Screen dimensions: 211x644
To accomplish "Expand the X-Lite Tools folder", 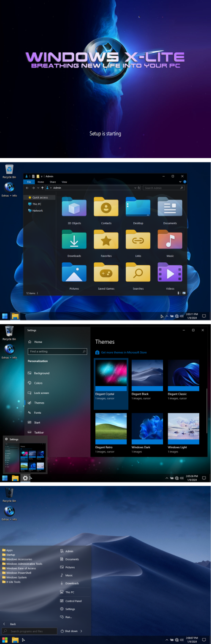I will (11, 582).
